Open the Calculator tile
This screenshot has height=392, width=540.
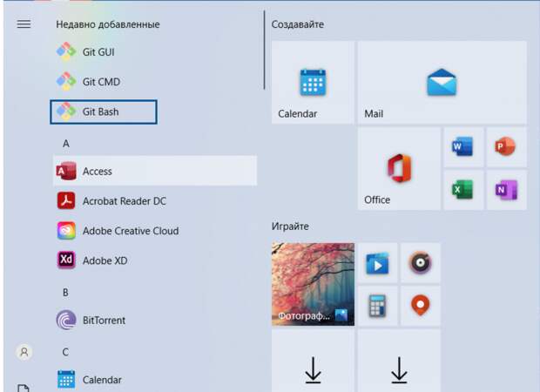tap(377, 306)
